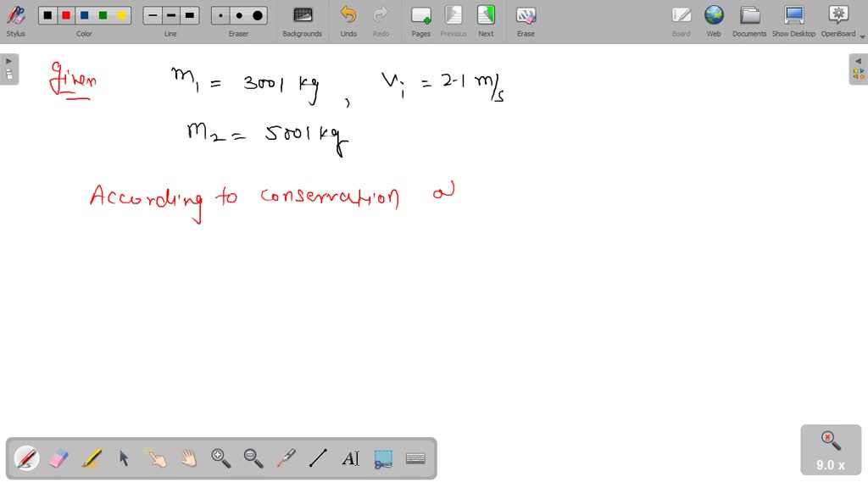Choose the large eraser size
This screenshot has width=868, height=488.
(x=258, y=15)
